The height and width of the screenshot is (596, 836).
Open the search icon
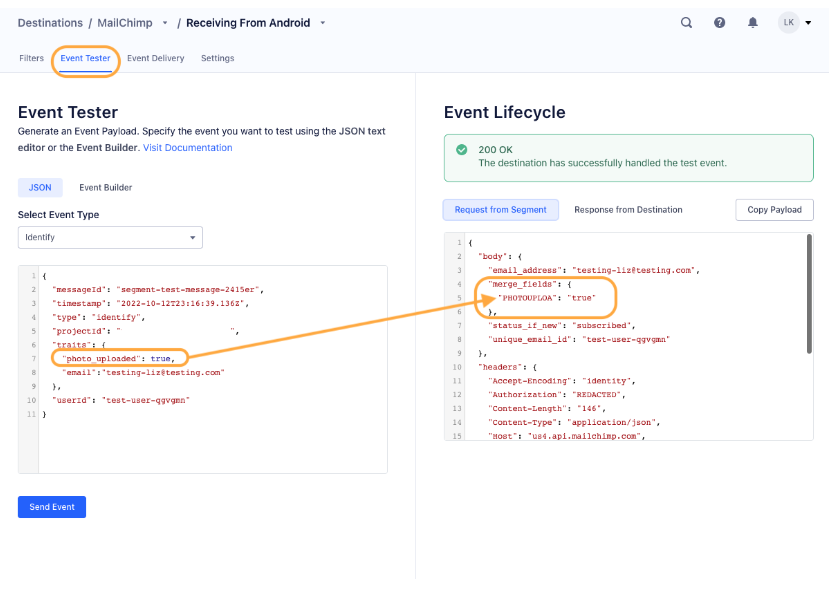tap(686, 22)
